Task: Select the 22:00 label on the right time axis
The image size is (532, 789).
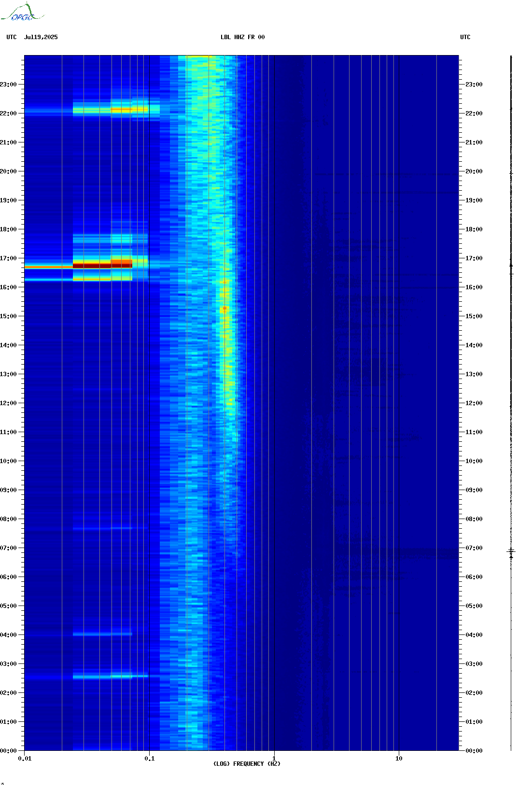Action: click(474, 113)
